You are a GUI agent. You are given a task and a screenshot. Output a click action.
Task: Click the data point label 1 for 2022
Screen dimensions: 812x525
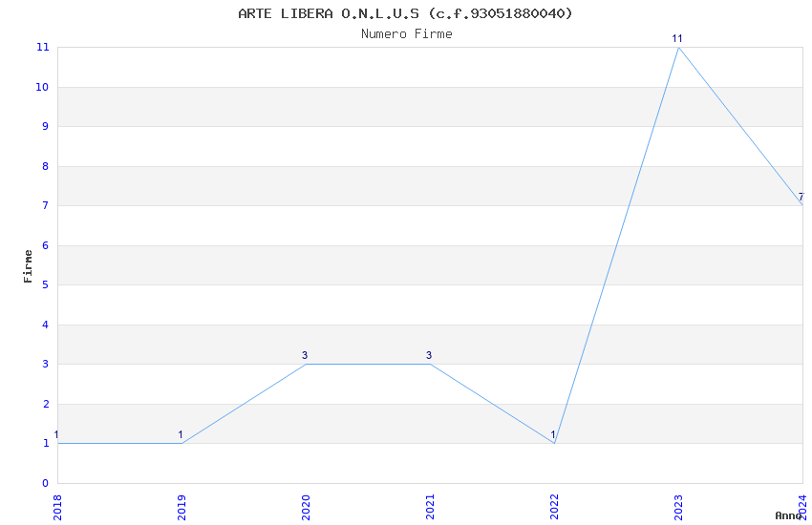pyautogui.click(x=553, y=434)
